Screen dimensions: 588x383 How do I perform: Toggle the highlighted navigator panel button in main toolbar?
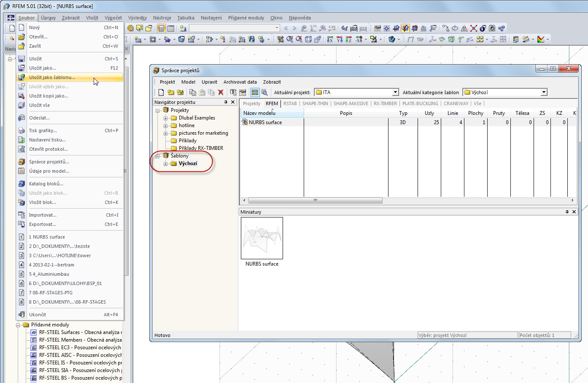161,28
